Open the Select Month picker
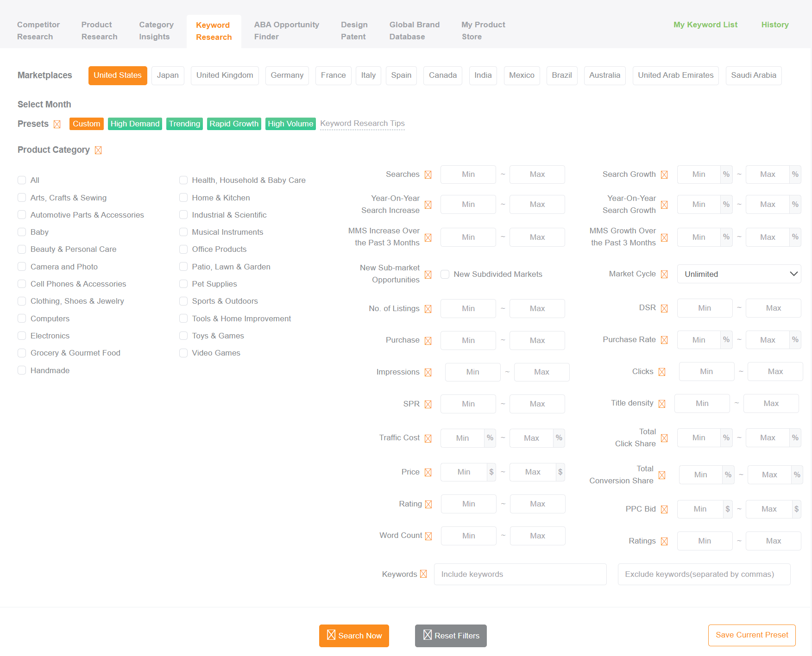Viewport: 812px width, 656px height. [44, 104]
